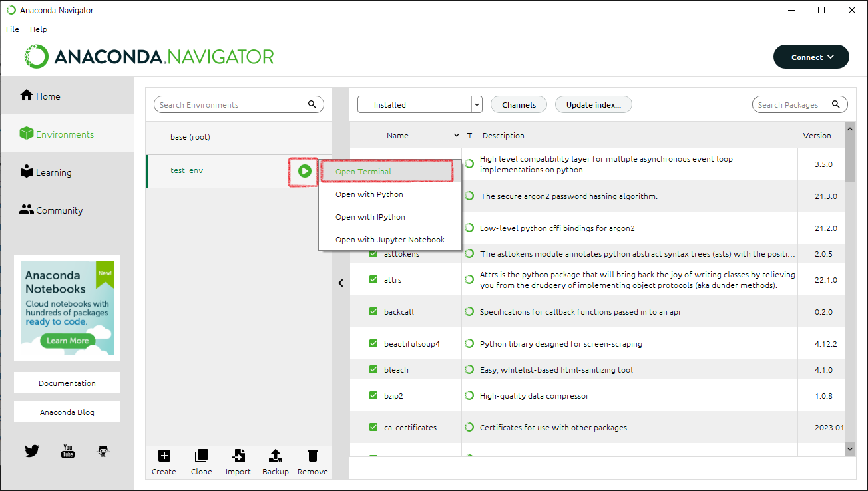Click the Update index... button
868x491 pixels.
(593, 104)
